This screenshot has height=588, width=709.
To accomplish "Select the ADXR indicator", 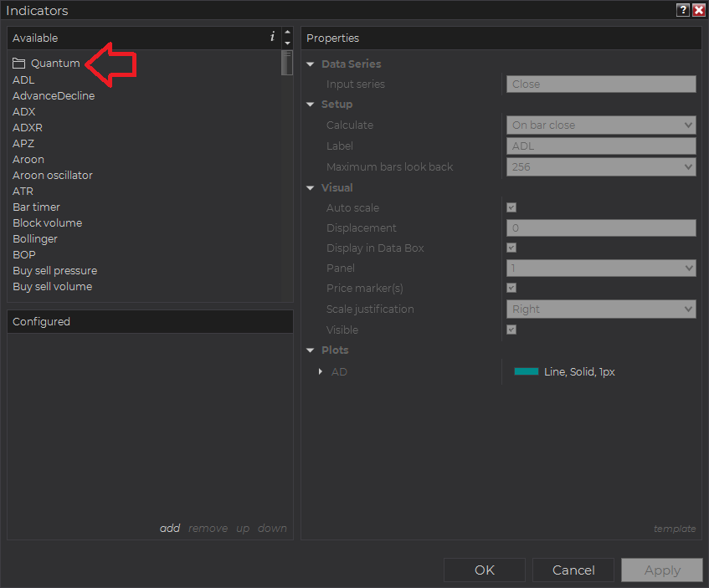I will (x=27, y=127).
